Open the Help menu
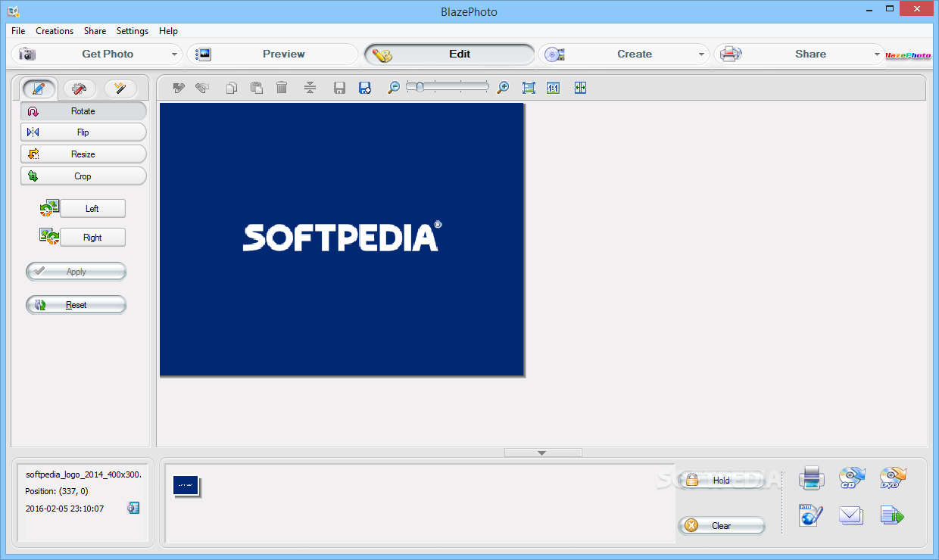The image size is (939, 560). click(168, 31)
